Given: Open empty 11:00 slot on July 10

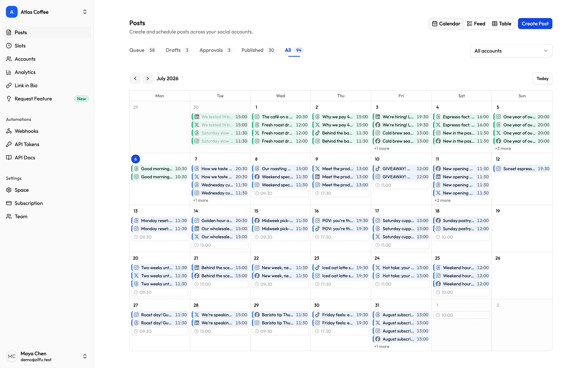Looking at the screenshot, I should (x=401, y=185).
